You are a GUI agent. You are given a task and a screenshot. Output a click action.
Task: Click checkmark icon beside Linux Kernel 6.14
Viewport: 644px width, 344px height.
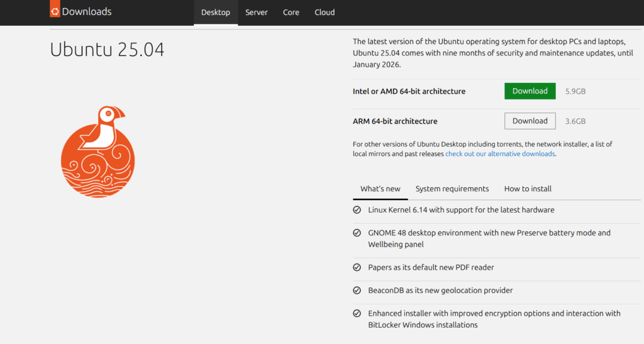pyautogui.click(x=357, y=210)
